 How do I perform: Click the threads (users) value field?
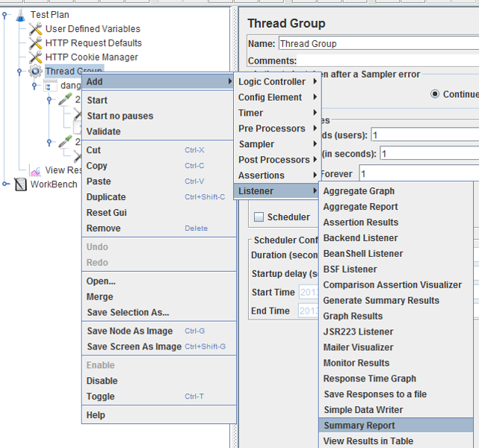point(425,135)
